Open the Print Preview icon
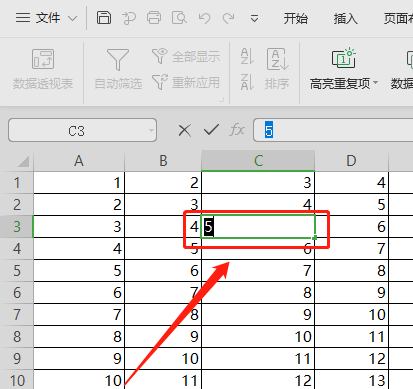This screenshot has height=389, width=413. tap(179, 18)
